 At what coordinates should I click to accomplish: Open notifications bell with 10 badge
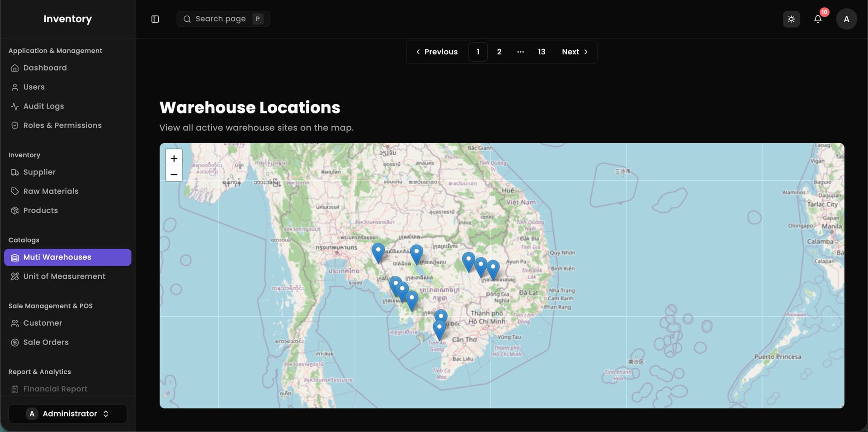pyautogui.click(x=818, y=19)
